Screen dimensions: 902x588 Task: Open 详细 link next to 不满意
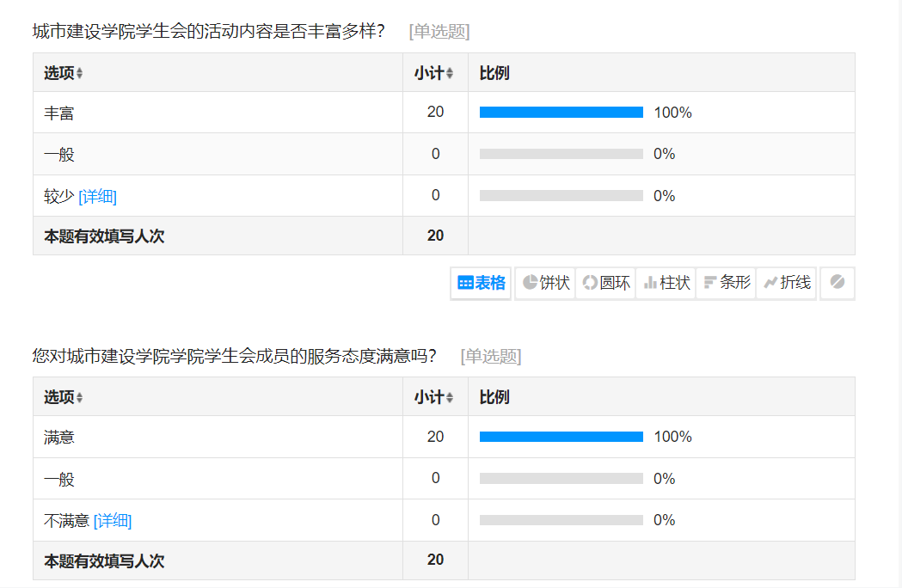(113, 521)
